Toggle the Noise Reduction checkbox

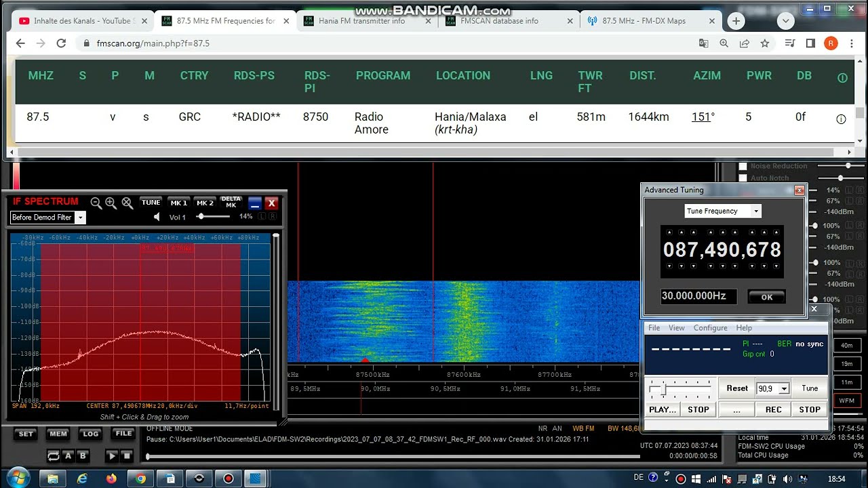coord(743,166)
